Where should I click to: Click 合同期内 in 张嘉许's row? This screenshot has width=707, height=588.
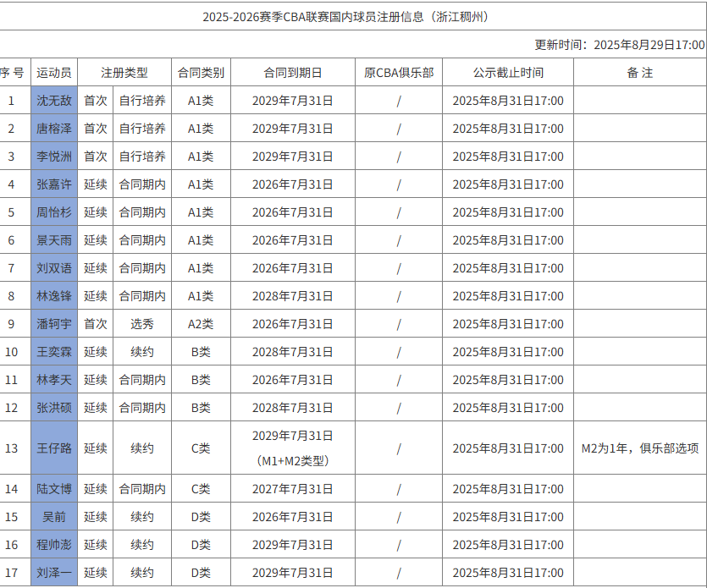(x=142, y=184)
